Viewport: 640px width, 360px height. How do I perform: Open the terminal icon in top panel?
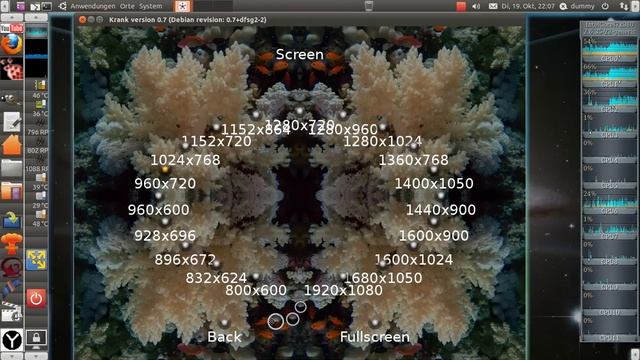(x=47, y=6)
